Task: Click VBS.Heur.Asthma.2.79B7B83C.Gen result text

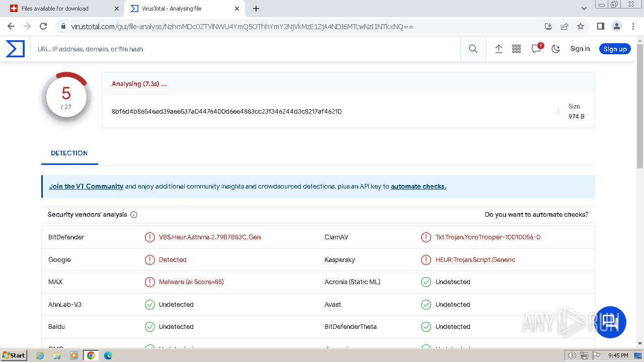Action: click(x=210, y=237)
